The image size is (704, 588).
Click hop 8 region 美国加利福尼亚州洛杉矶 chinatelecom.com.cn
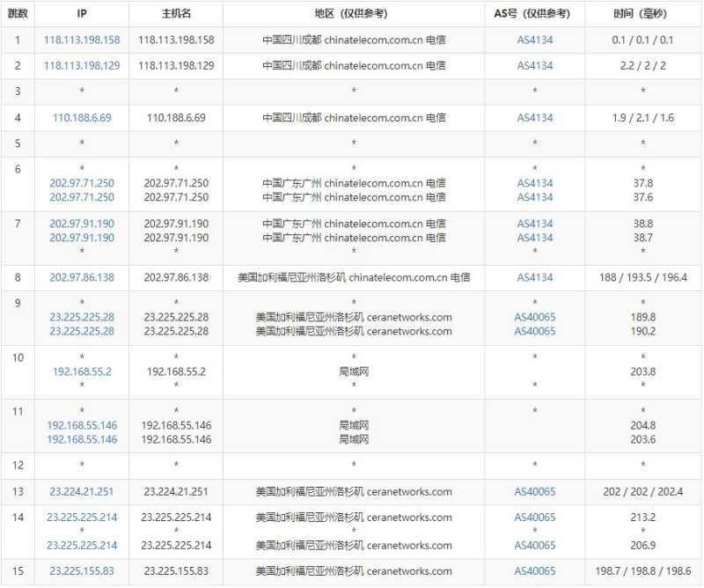pos(342,277)
